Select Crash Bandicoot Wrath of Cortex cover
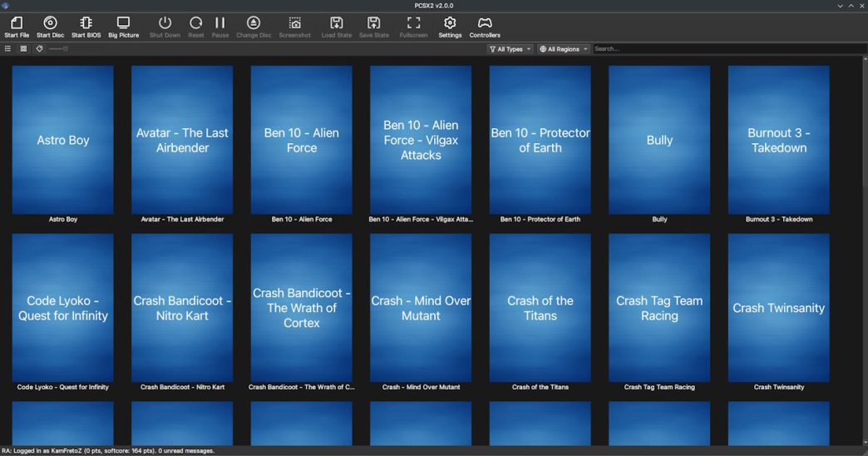 [302, 308]
